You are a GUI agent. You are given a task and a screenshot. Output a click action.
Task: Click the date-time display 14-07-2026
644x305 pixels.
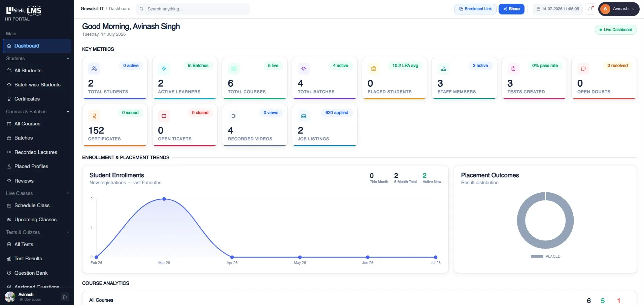point(558,9)
